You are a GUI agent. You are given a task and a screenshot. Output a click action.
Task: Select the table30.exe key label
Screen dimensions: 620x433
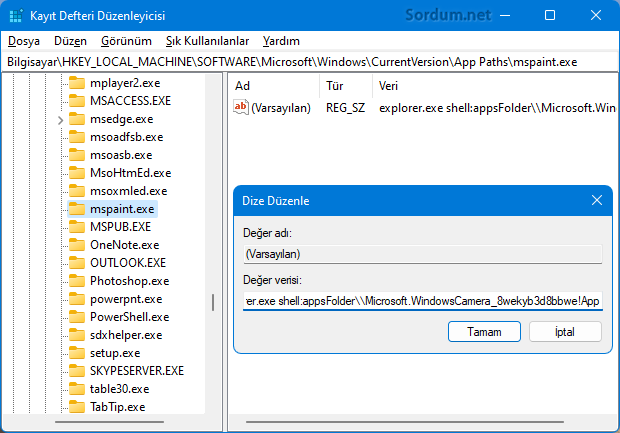point(119,389)
